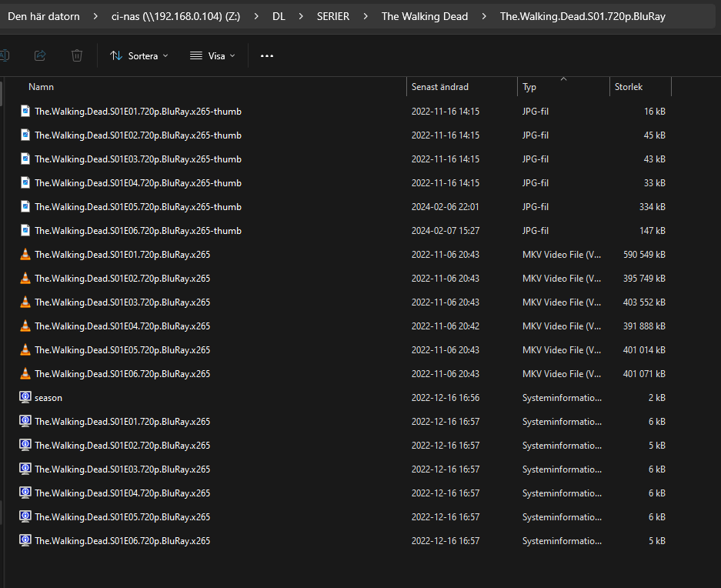
Task: Navigate to The Walking Dead breadcrumb folder
Action: (424, 16)
